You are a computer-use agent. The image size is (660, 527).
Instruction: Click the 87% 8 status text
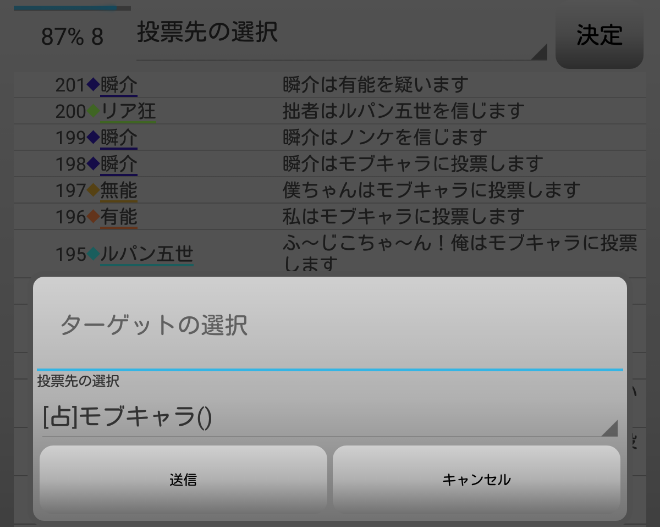(72, 37)
